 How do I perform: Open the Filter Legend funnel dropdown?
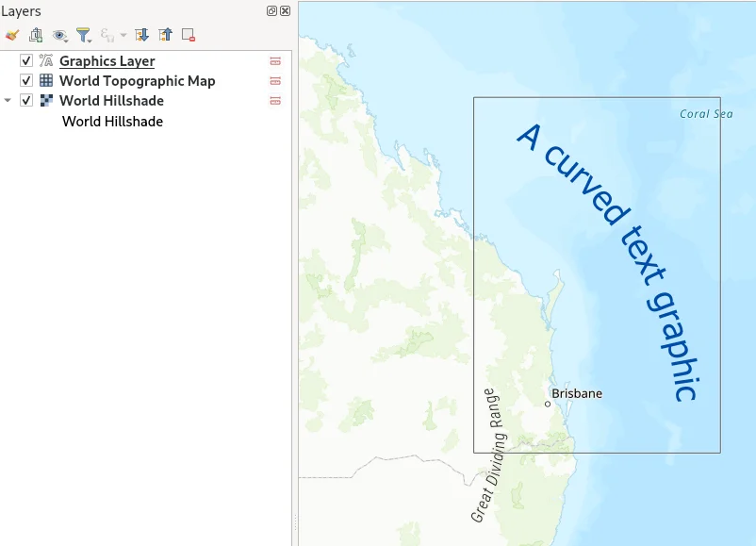[x=85, y=35]
